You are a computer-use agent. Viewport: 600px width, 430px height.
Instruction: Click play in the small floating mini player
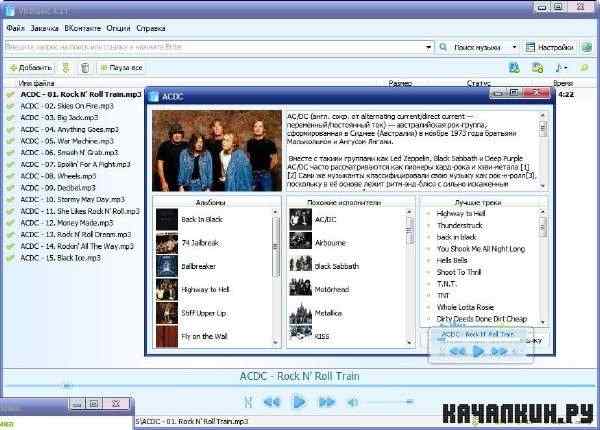(478, 351)
